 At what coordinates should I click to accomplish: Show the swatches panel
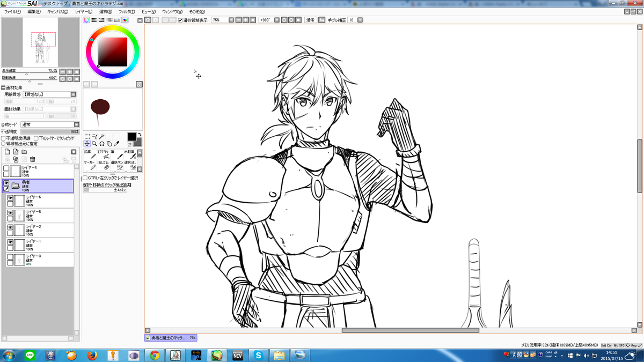pos(117,20)
